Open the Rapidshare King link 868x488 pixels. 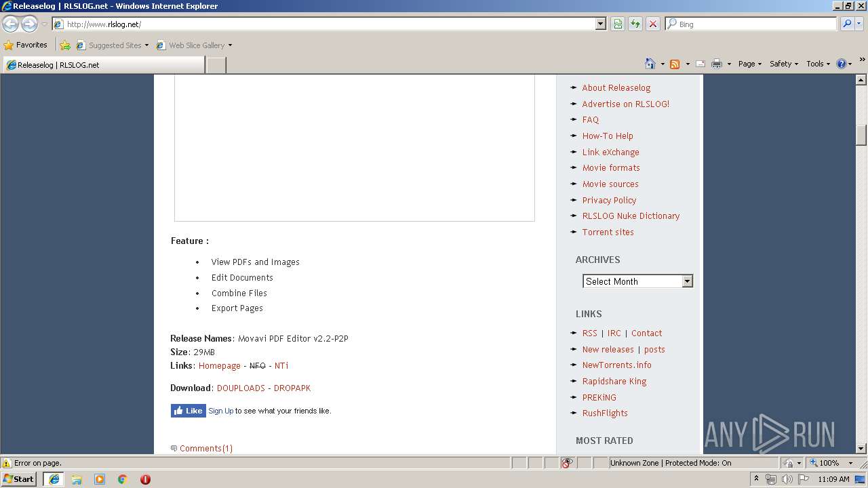pos(614,382)
